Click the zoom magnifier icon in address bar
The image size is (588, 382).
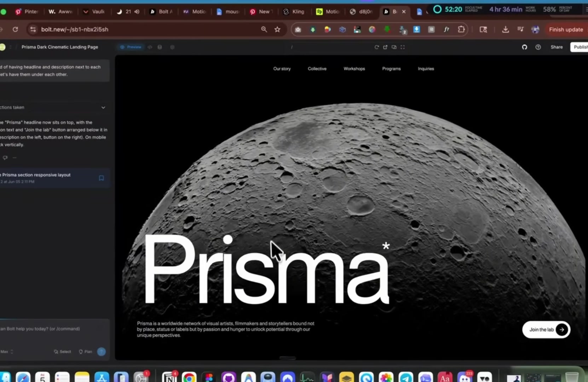pyautogui.click(x=264, y=29)
